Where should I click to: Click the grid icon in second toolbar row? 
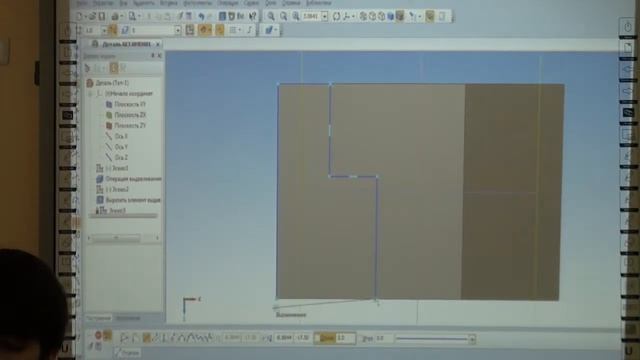233,30
